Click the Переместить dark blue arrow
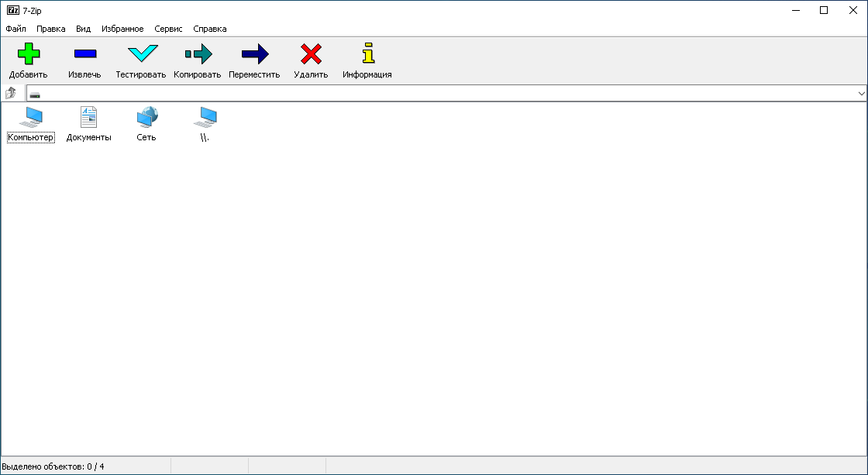The width and height of the screenshot is (868, 475). [255, 54]
